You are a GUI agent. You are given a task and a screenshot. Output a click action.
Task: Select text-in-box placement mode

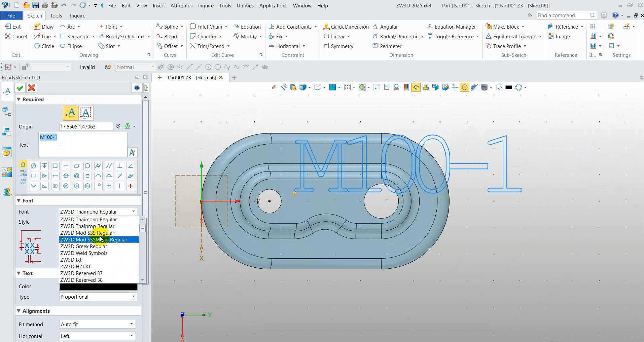point(86,113)
